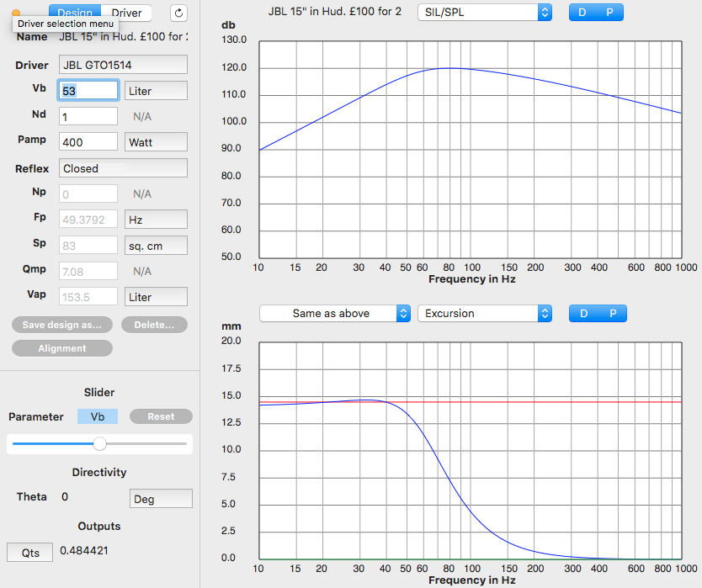Click the disabled Qmp field 7.08
Image resolution: width=702 pixels, height=588 pixels.
click(88, 271)
